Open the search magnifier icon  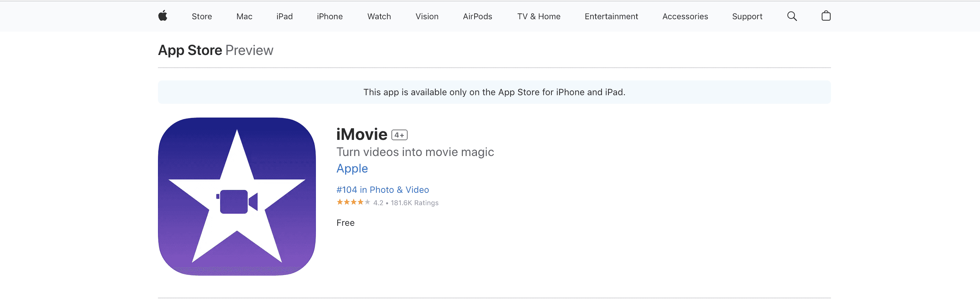792,16
